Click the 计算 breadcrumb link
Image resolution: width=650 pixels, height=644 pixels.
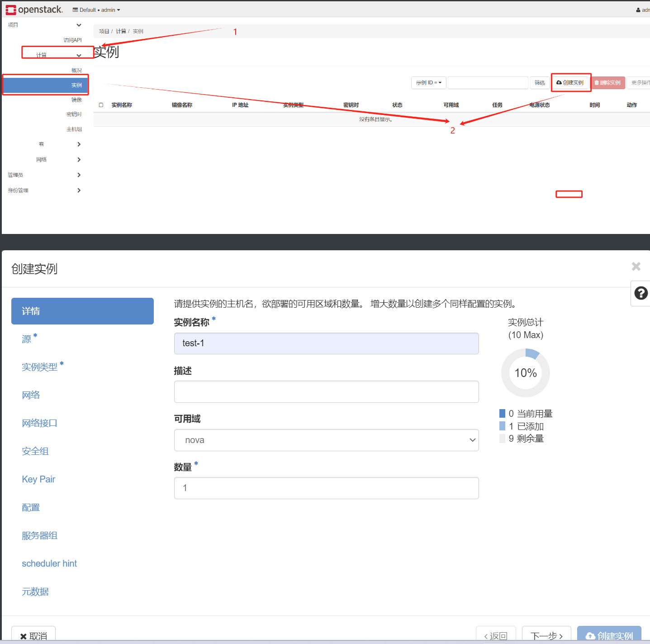click(x=121, y=31)
